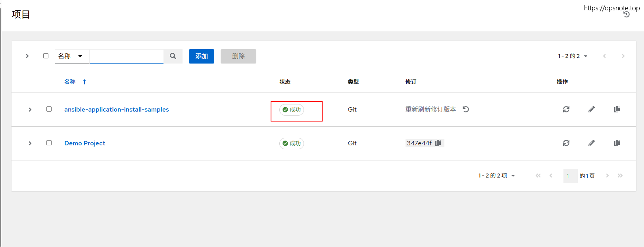Refresh revision icon next to 重新刷新修订版本

[x=466, y=109]
